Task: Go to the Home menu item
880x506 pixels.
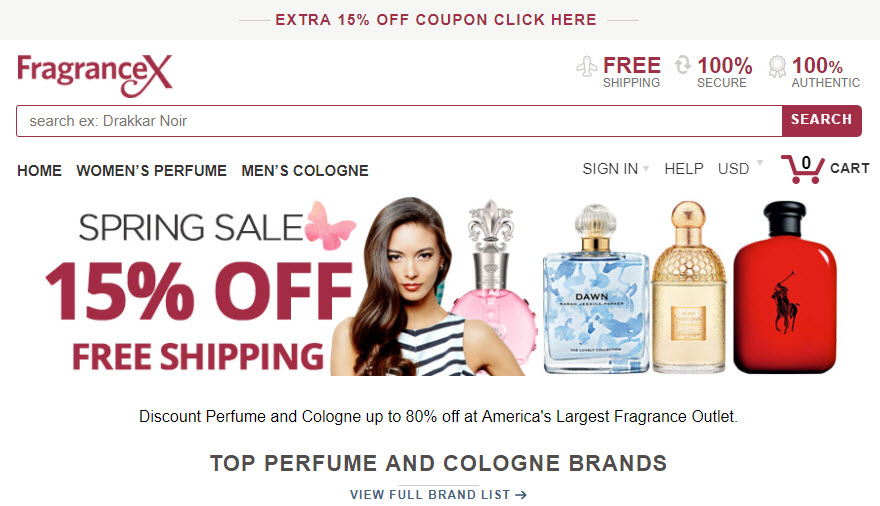Action: (39, 171)
